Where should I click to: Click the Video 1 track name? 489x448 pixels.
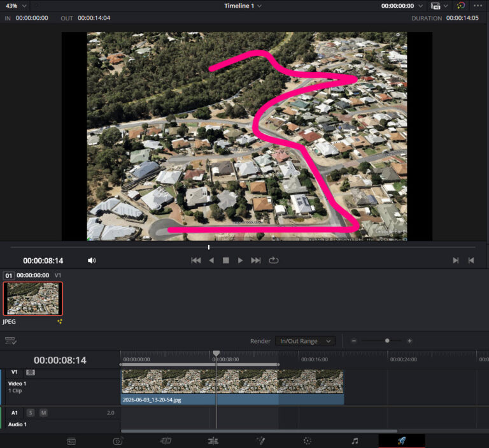(17, 384)
